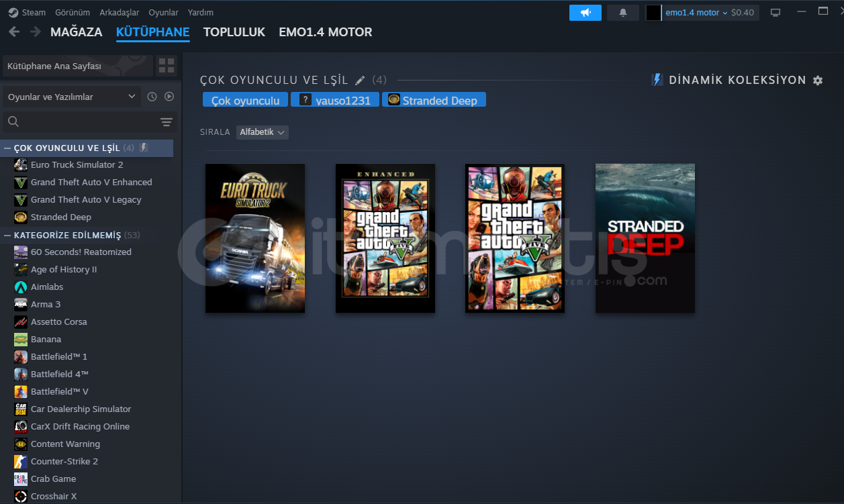
Task: Open the Oyunlar ve Yazılımlar dropdown
Action: coord(72,97)
